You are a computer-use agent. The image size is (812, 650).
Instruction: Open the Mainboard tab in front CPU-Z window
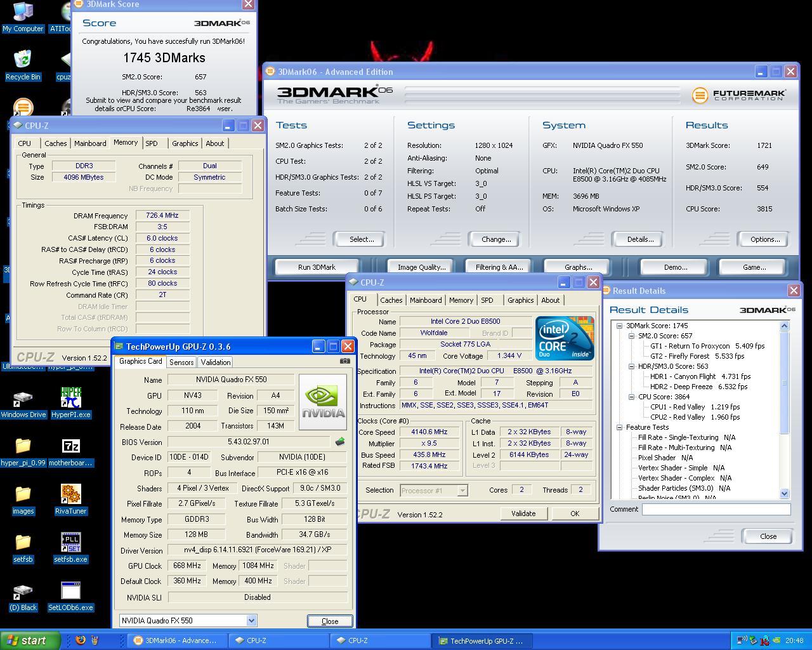point(426,300)
